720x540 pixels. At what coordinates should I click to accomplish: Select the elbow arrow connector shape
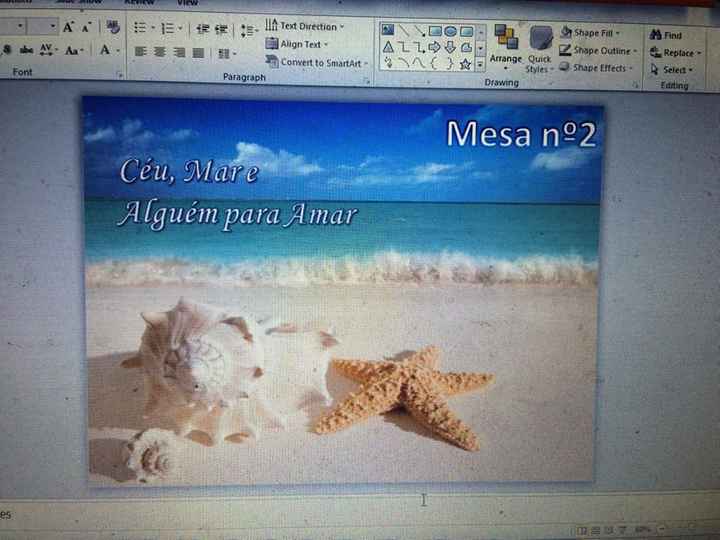coord(419,47)
